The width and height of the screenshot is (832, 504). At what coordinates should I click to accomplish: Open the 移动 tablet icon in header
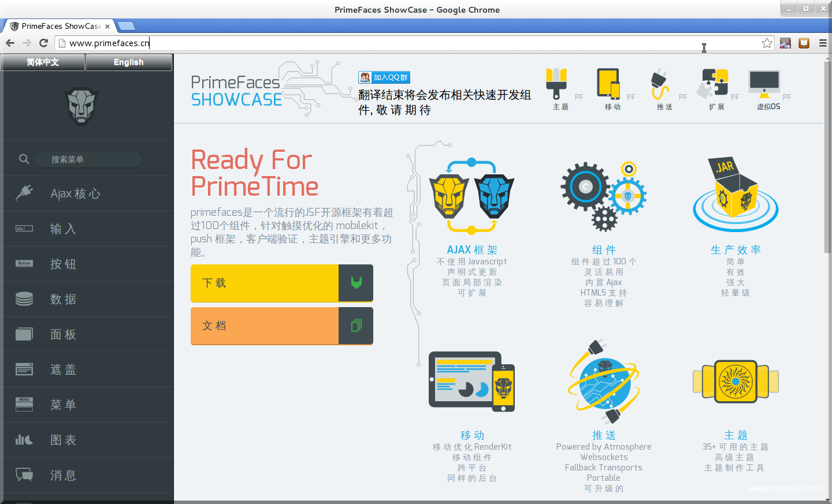608,84
